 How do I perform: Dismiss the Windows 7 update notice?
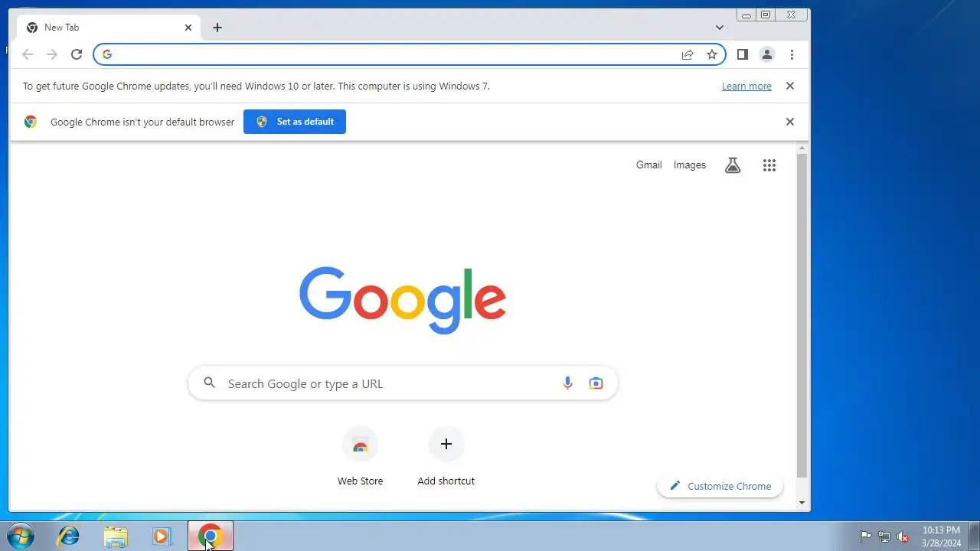(790, 86)
